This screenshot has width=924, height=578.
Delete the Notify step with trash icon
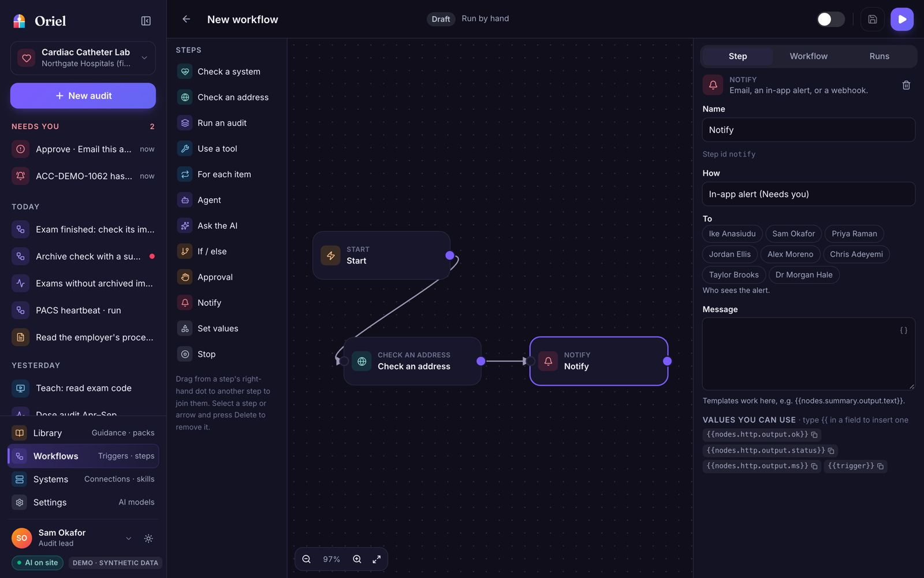coord(906,85)
